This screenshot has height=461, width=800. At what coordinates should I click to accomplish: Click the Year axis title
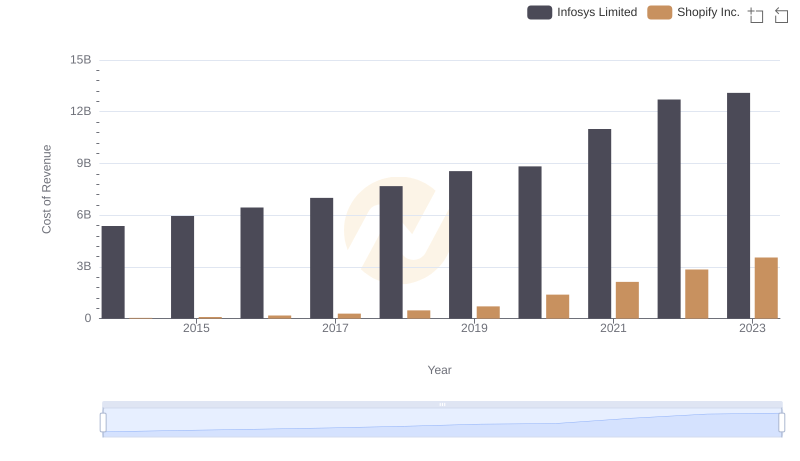point(439,370)
